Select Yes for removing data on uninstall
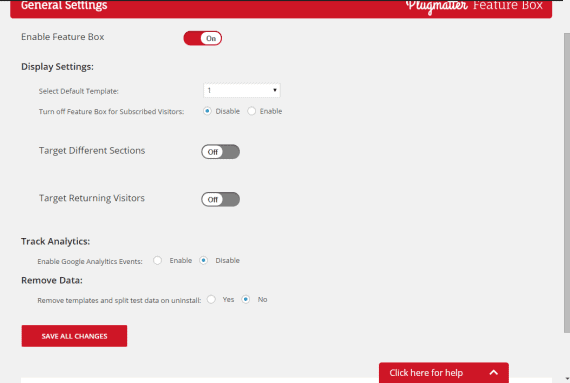The image size is (570, 383). click(x=211, y=299)
